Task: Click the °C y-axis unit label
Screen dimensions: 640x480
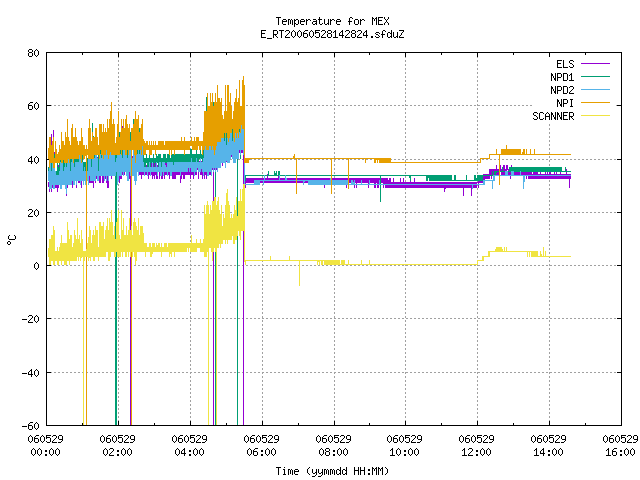Action: pyautogui.click(x=11, y=240)
